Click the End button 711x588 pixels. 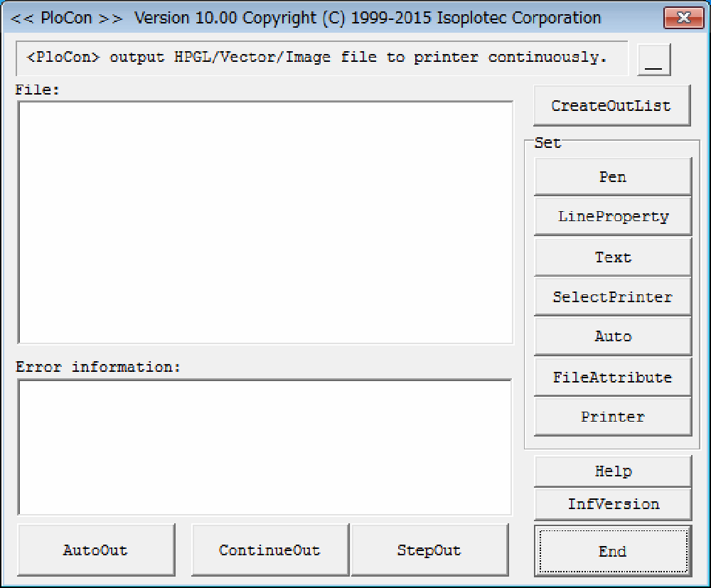coord(613,551)
